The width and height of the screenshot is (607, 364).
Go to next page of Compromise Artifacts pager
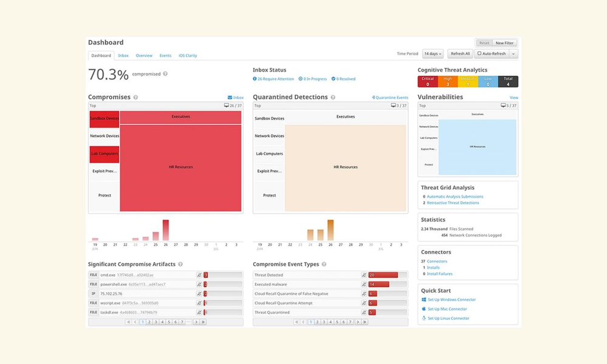pos(196,322)
